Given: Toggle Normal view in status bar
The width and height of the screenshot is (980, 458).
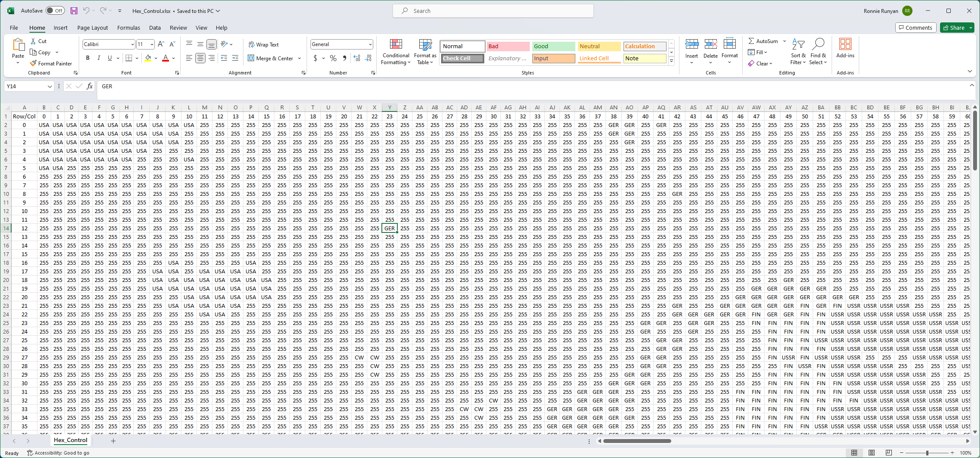Looking at the screenshot, I should [x=854, y=453].
